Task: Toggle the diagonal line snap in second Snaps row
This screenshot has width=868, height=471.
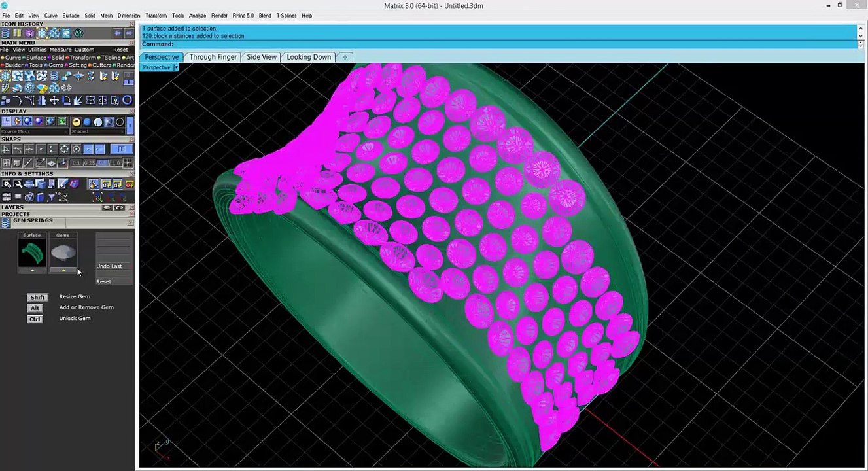Action: click(x=27, y=163)
